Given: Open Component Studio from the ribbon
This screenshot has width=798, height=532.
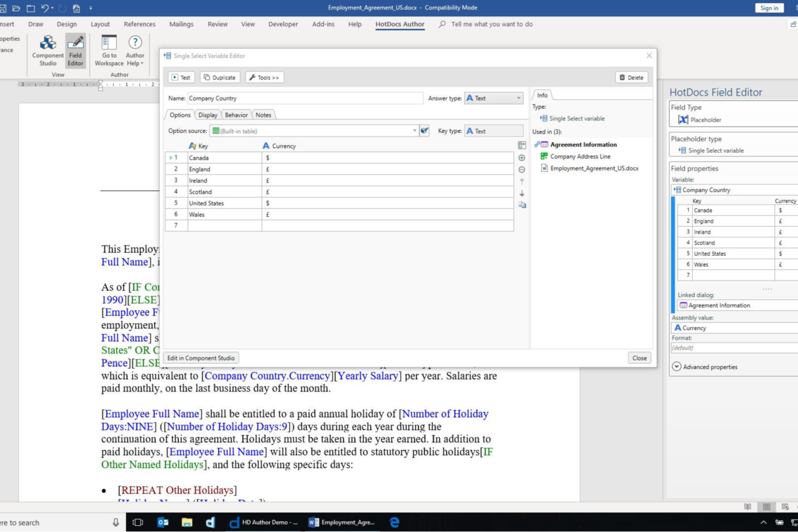Looking at the screenshot, I should (x=47, y=50).
